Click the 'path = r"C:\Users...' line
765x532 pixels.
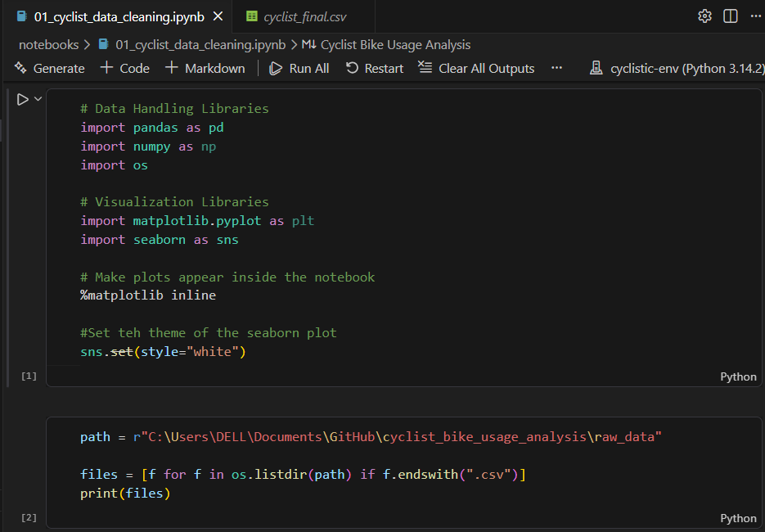click(x=371, y=436)
